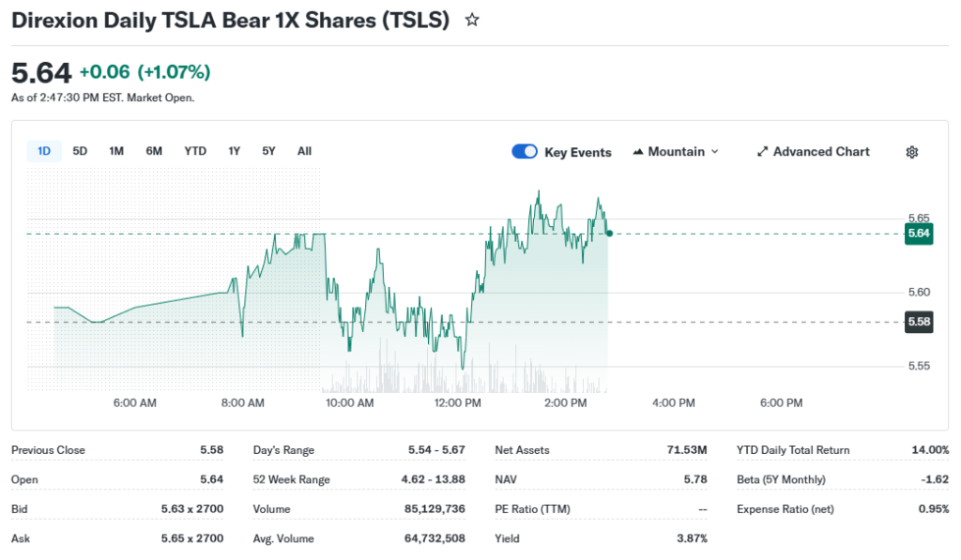Image resolution: width=961 pixels, height=560 pixels.
Task: Select the 1M chart range
Action: pyautogui.click(x=116, y=151)
